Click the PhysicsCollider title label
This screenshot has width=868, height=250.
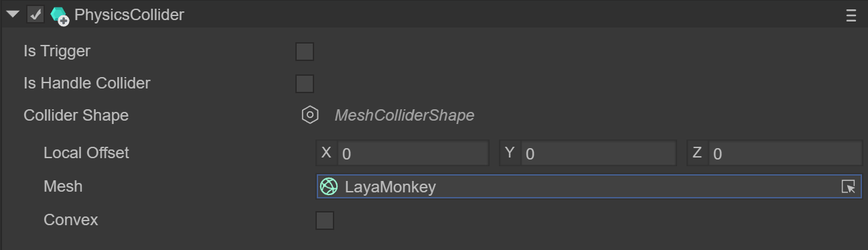pyautogui.click(x=129, y=15)
